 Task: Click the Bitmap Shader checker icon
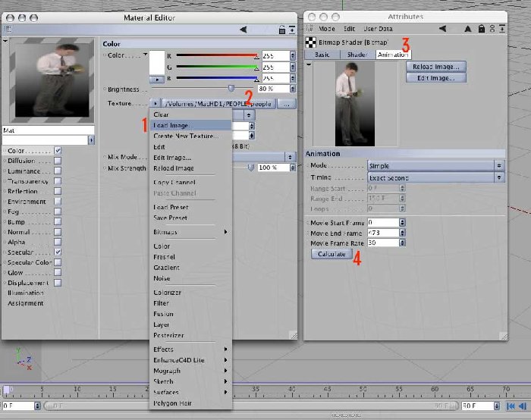[310, 42]
